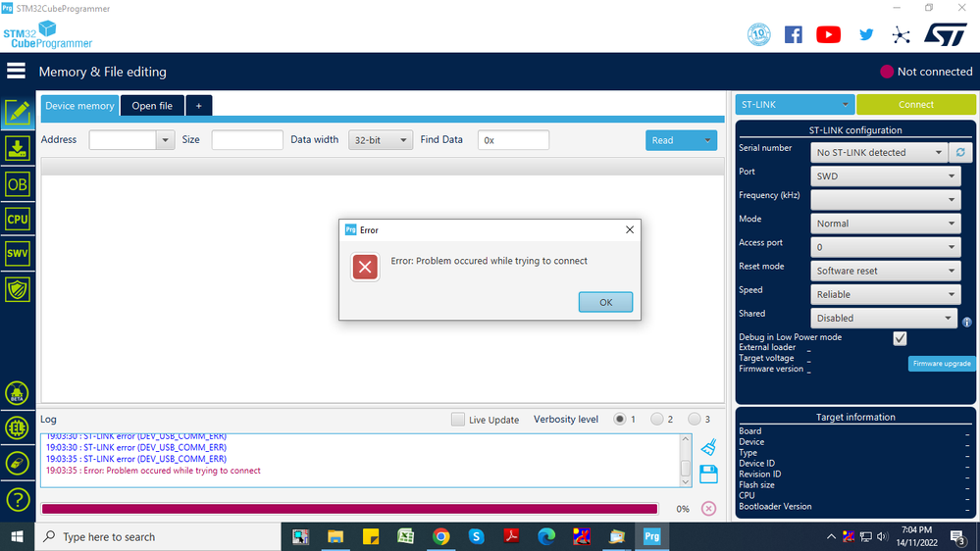Cancel the operation beside progress bar
The width and height of the screenshot is (980, 551).
708,509
